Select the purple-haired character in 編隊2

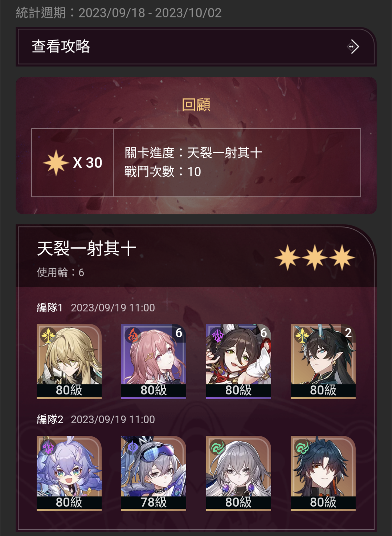pyautogui.click(x=69, y=473)
